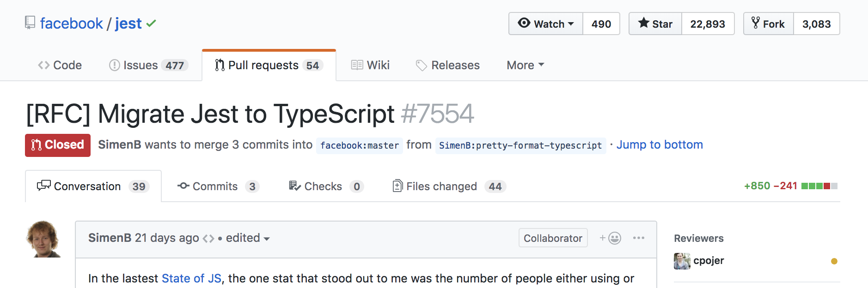
Task: Click the #7554 pull request number
Action: pyautogui.click(x=437, y=114)
